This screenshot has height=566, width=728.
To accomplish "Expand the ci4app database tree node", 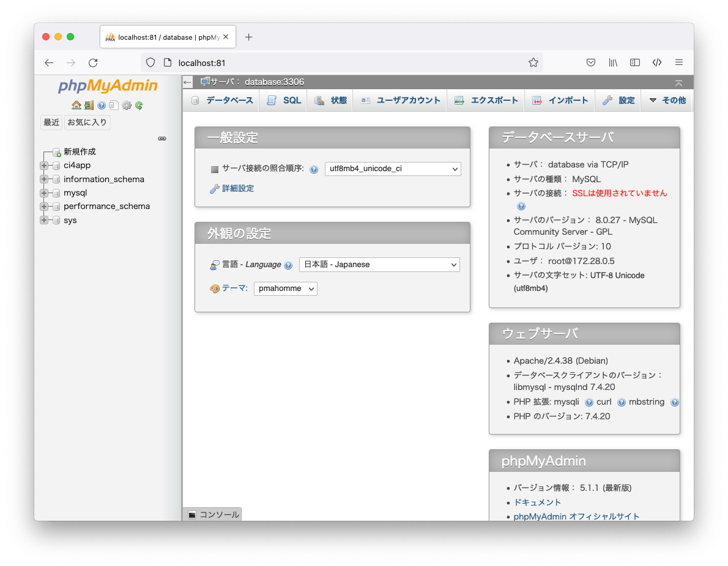I will pyautogui.click(x=44, y=166).
